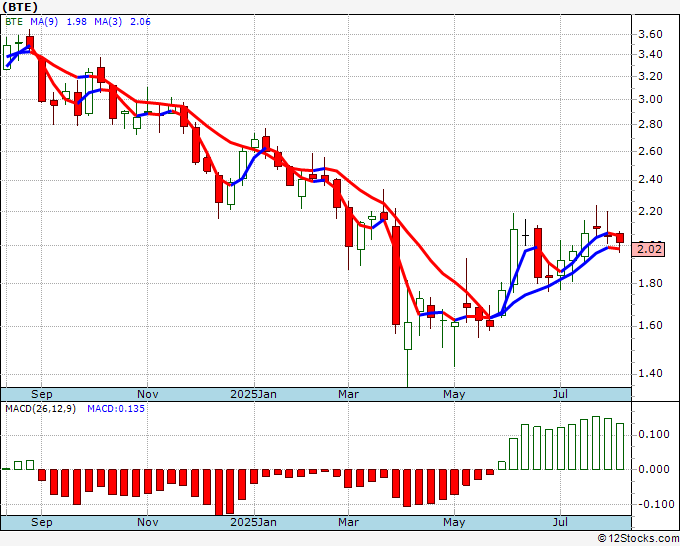The width and height of the screenshot is (680, 546).
Task: Click the tall red April crash candlestick
Action: point(396,275)
